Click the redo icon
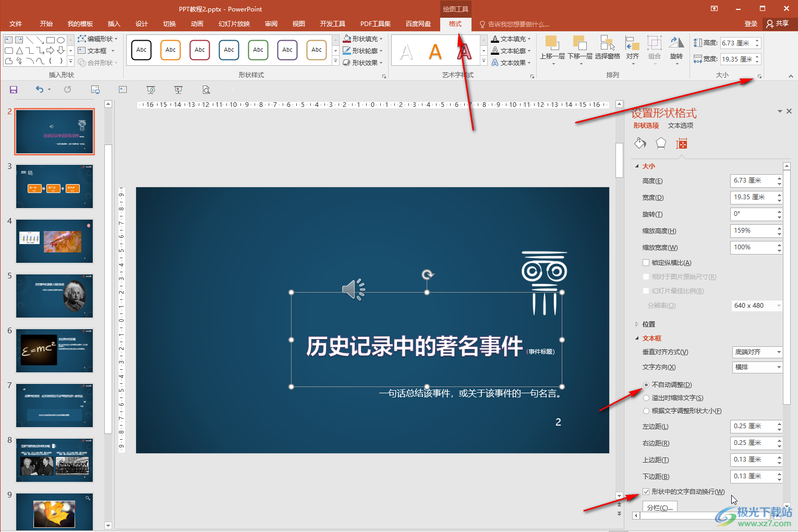This screenshot has width=798, height=532. 67,90
